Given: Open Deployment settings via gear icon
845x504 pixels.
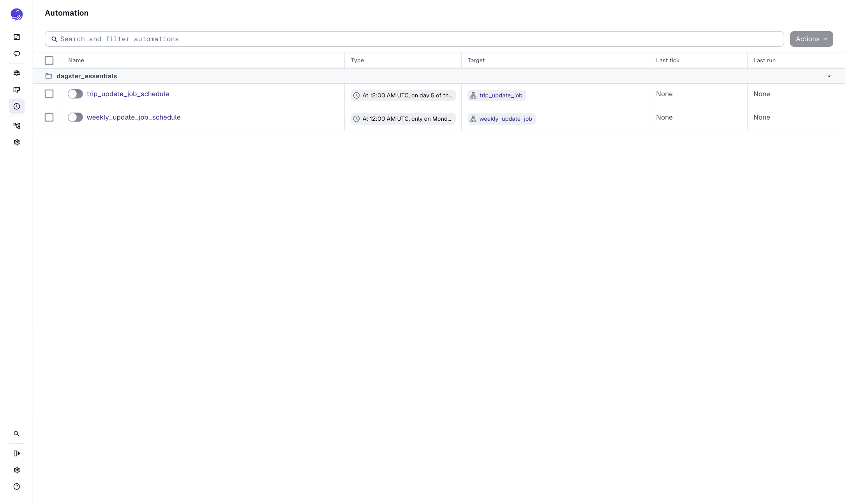Looking at the screenshot, I should 17,142.
